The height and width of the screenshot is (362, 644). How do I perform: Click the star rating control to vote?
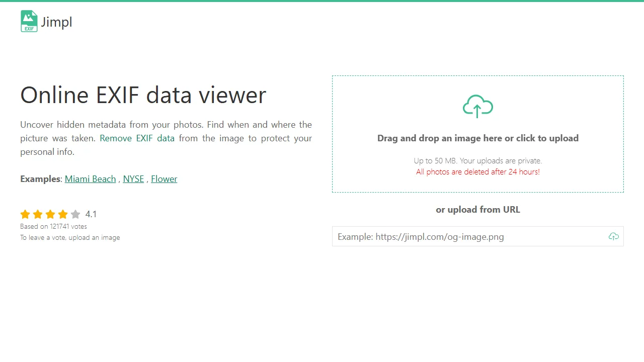[x=50, y=214]
